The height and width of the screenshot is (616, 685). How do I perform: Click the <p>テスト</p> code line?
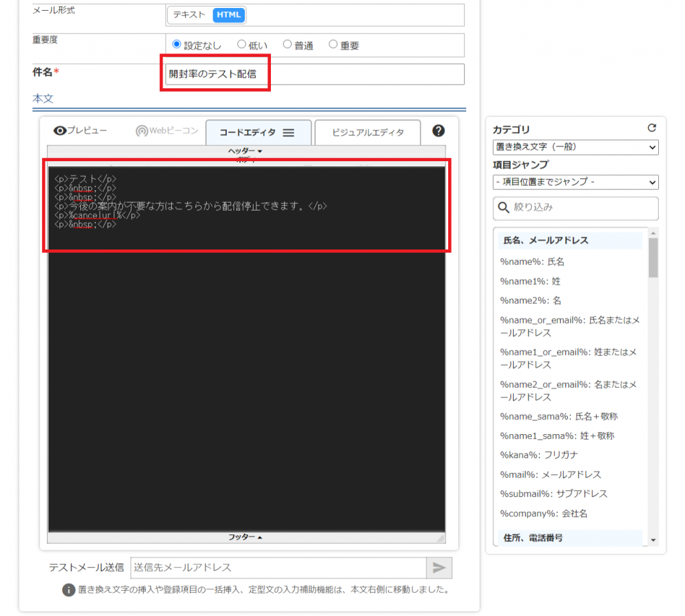[85, 179]
